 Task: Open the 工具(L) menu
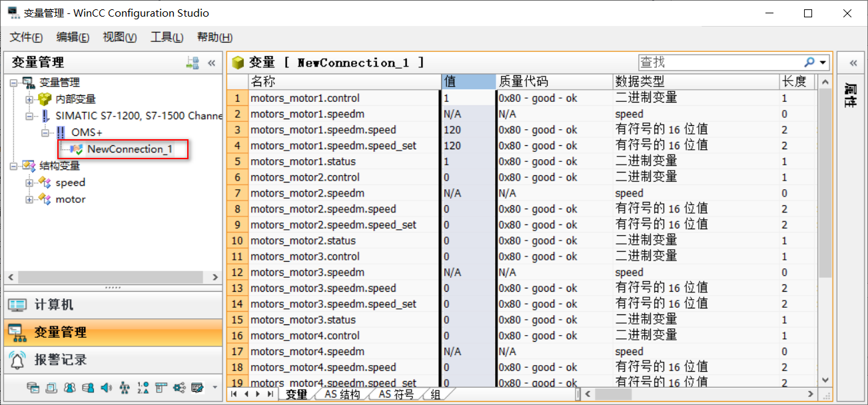click(167, 37)
